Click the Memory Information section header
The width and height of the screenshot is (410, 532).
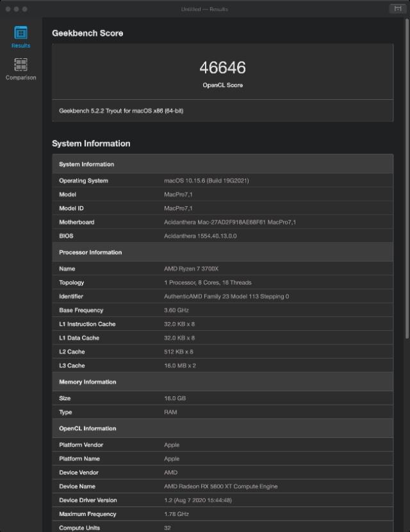223,382
